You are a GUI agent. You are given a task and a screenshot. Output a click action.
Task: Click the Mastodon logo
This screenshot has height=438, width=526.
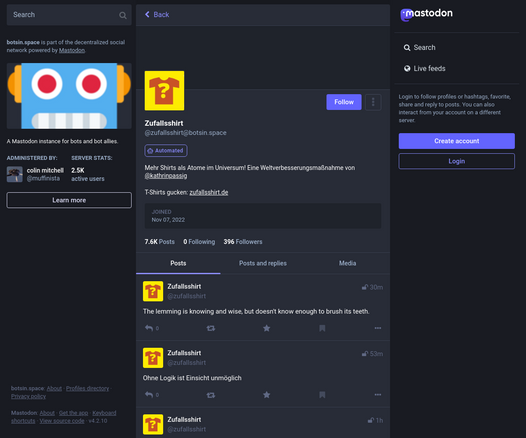point(426,14)
